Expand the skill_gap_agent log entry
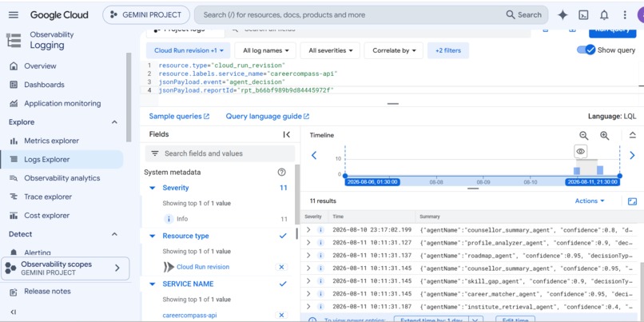This screenshot has width=644, height=322. pyautogui.click(x=308, y=281)
